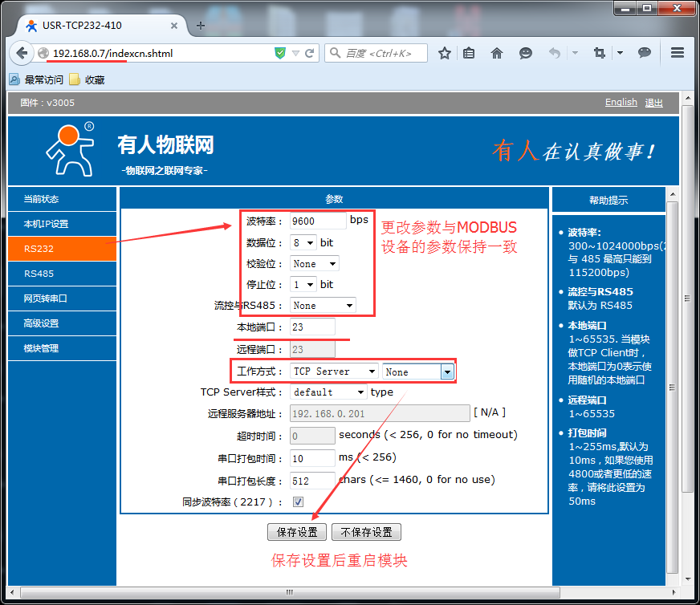Click the crop screenshot tool icon
Screen dimensions: 700x605
tap(600, 54)
